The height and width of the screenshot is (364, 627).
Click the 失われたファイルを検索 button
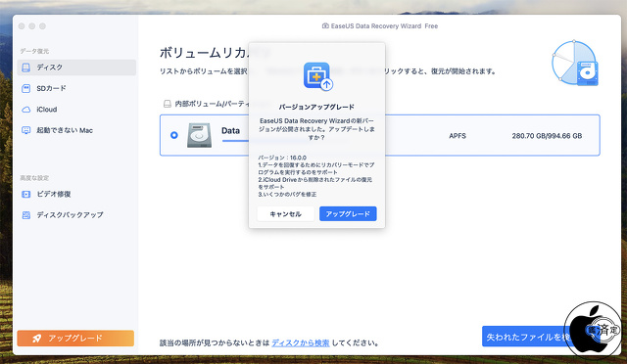coord(528,337)
